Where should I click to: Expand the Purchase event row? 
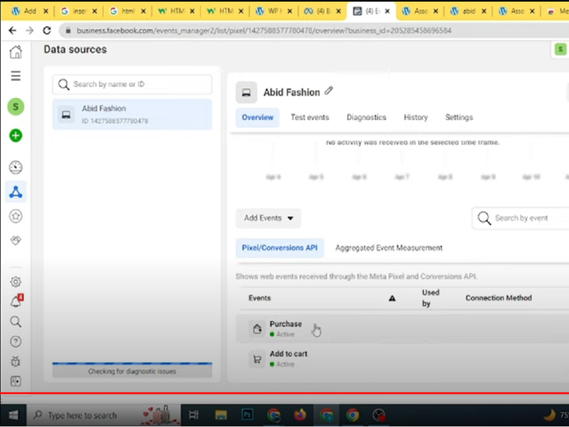[402, 329]
